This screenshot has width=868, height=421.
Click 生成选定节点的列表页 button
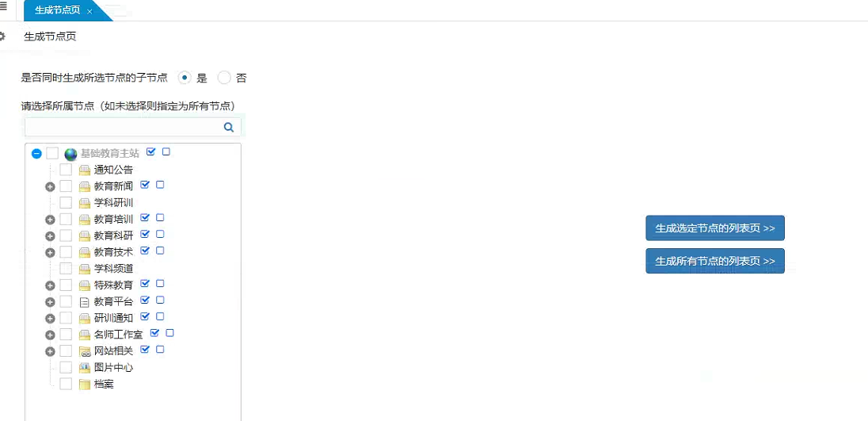click(x=714, y=228)
